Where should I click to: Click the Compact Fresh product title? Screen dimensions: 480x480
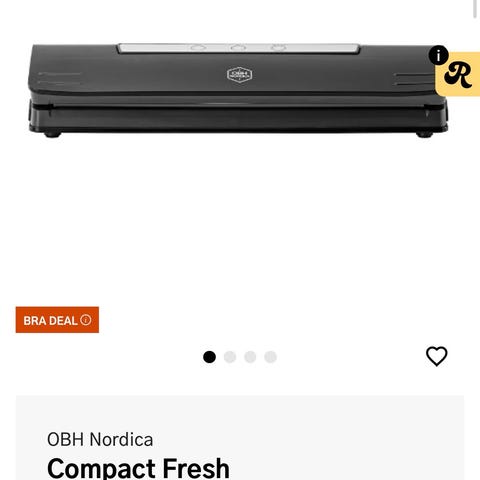[138, 468]
